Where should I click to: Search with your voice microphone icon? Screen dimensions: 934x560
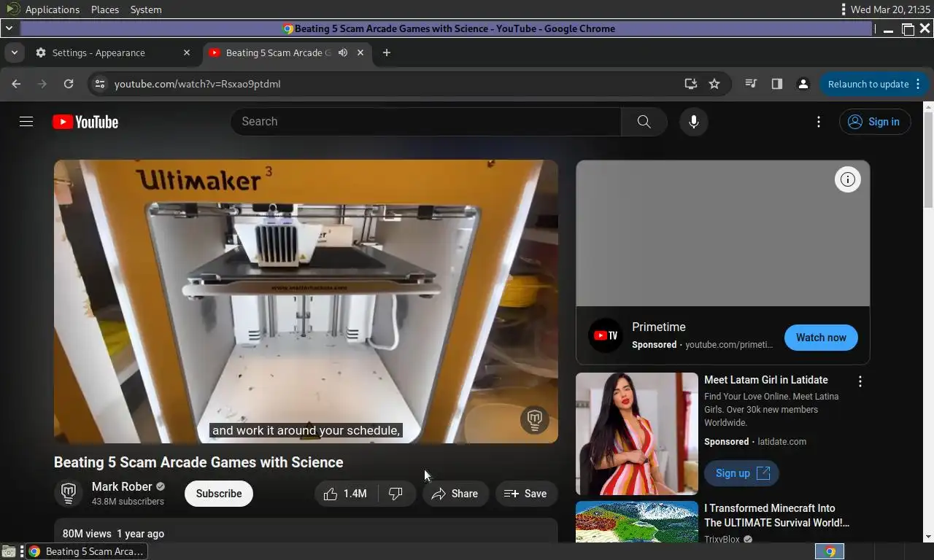click(x=694, y=122)
